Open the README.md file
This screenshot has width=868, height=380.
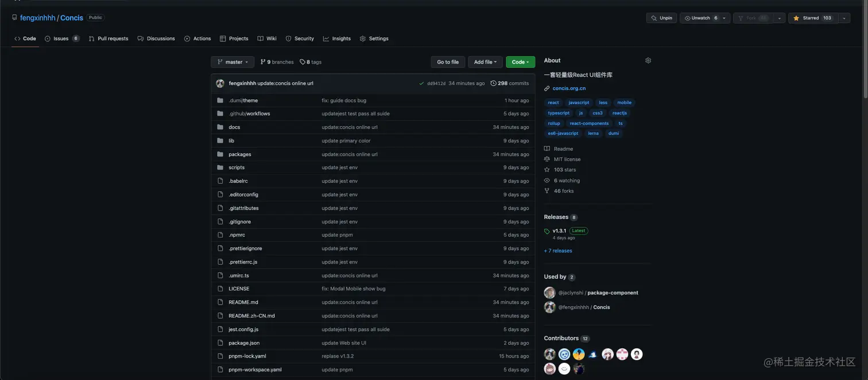tap(243, 303)
